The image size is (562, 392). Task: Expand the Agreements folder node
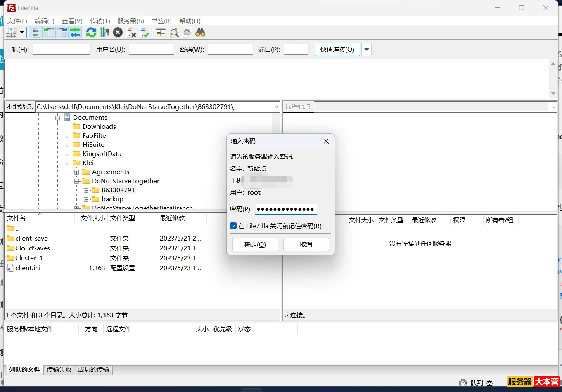(77, 172)
